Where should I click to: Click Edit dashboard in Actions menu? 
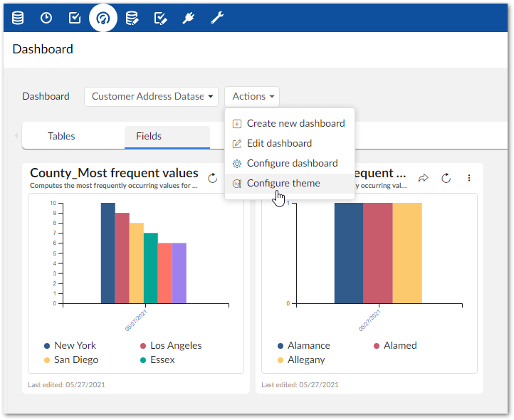278,143
